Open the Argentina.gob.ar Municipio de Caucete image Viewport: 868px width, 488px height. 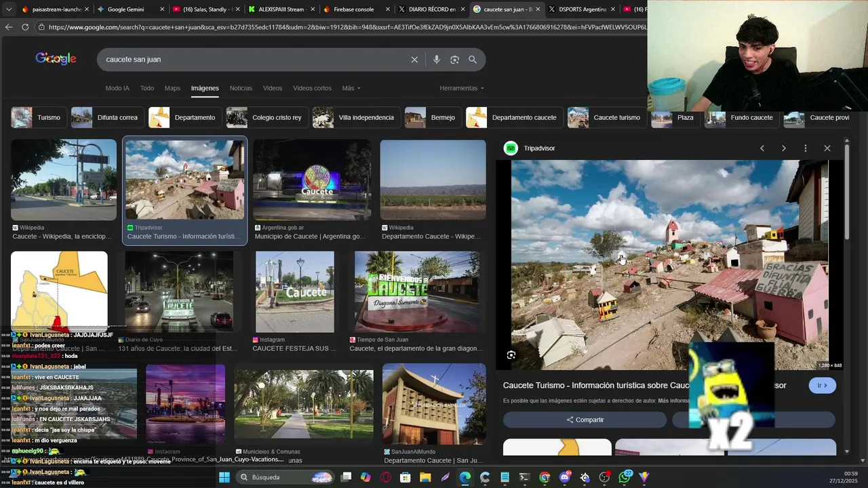click(x=312, y=180)
